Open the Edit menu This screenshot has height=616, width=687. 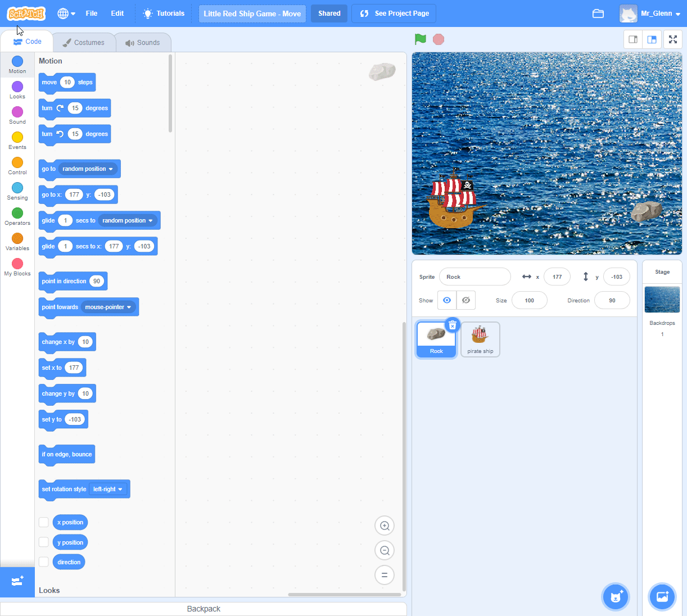pyautogui.click(x=117, y=13)
